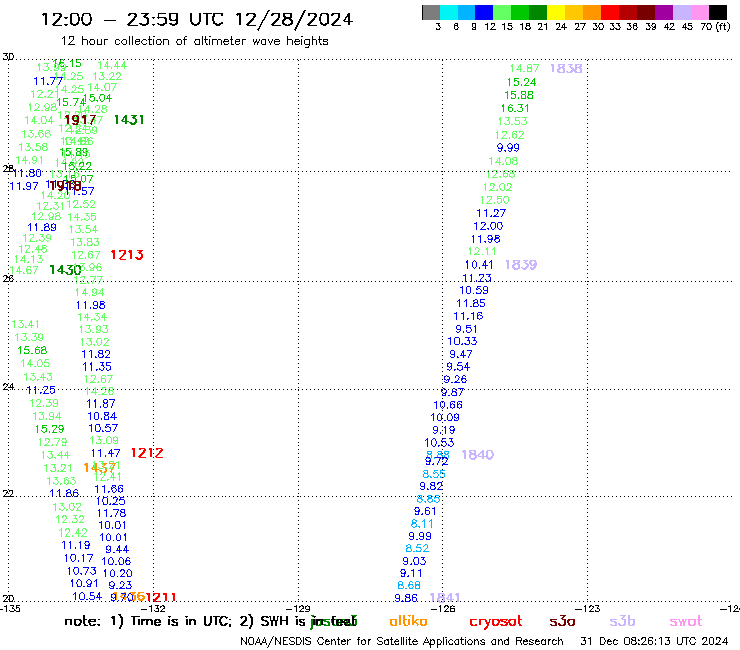Select the wave height value 15.24
740x650 pixels.
pos(521,82)
